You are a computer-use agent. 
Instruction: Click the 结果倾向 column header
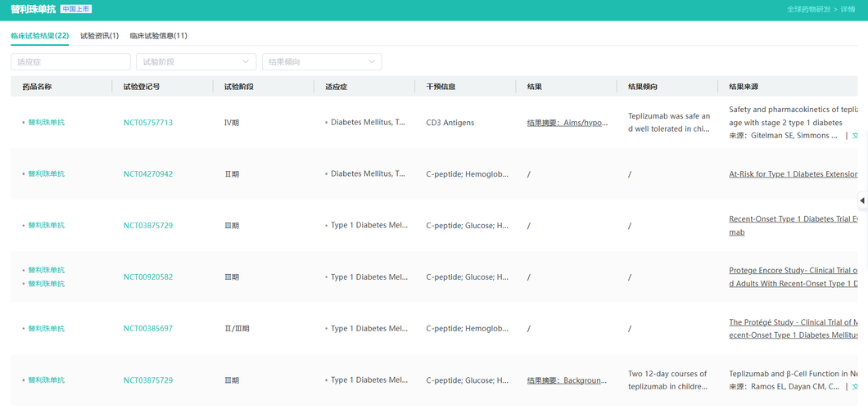click(643, 87)
